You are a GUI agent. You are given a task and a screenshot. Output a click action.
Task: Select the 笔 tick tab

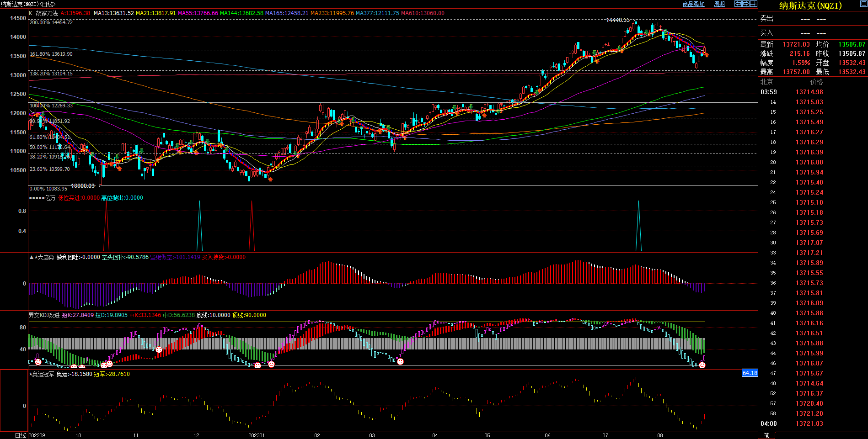coord(766,435)
